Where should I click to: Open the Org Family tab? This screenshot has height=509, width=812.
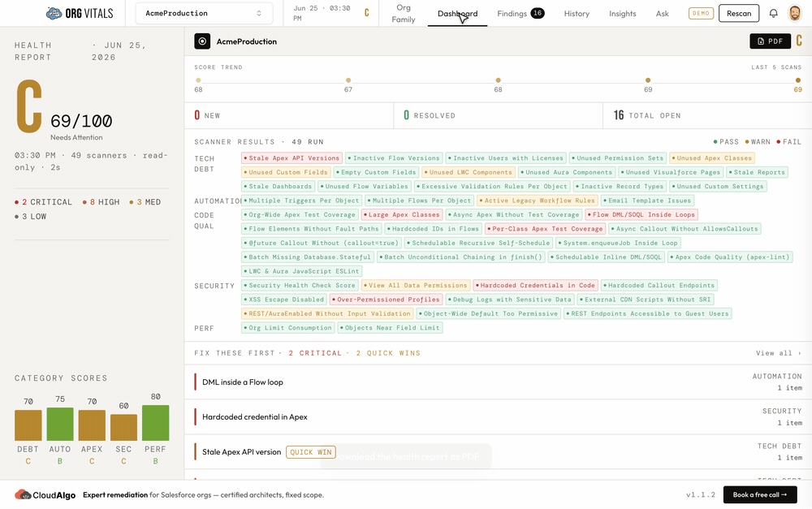(404, 14)
